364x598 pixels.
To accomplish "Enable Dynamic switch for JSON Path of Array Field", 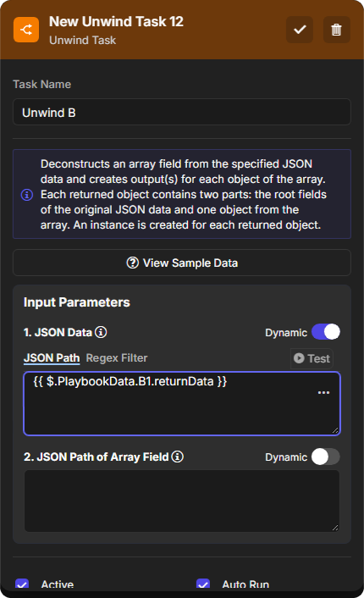I will pos(326,457).
